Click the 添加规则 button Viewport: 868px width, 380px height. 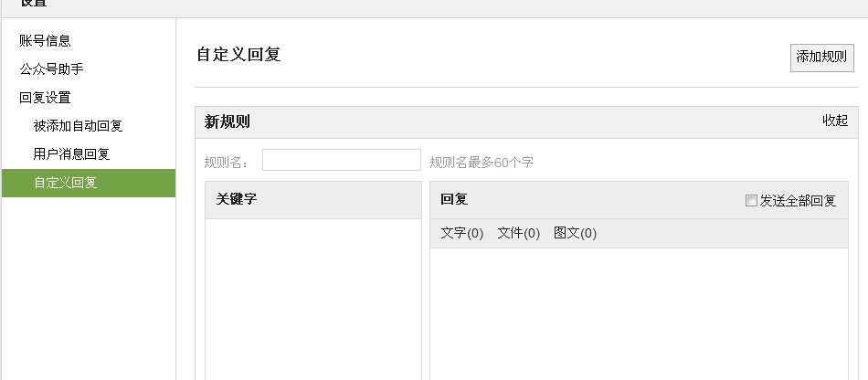click(x=821, y=57)
